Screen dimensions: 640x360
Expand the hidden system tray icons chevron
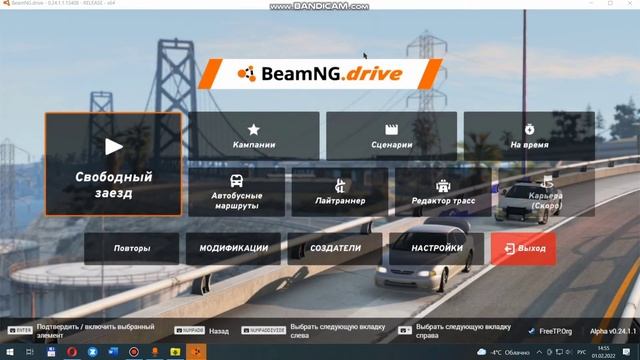click(539, 352)
